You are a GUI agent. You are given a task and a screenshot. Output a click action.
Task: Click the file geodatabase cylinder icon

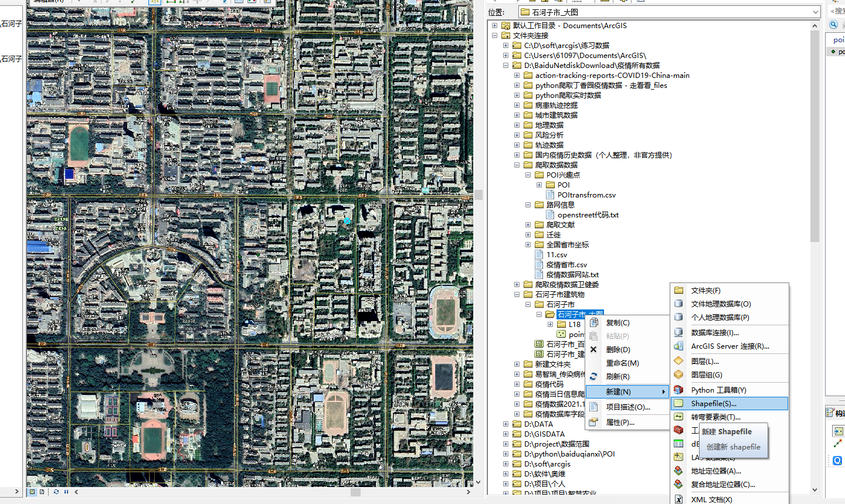[x=679, y=304]
